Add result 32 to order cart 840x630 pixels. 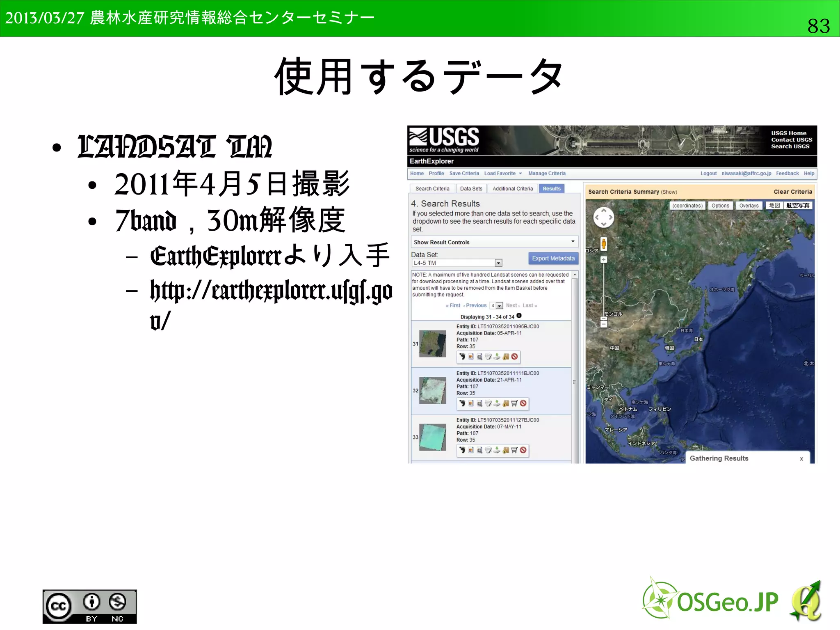point(514,403)
